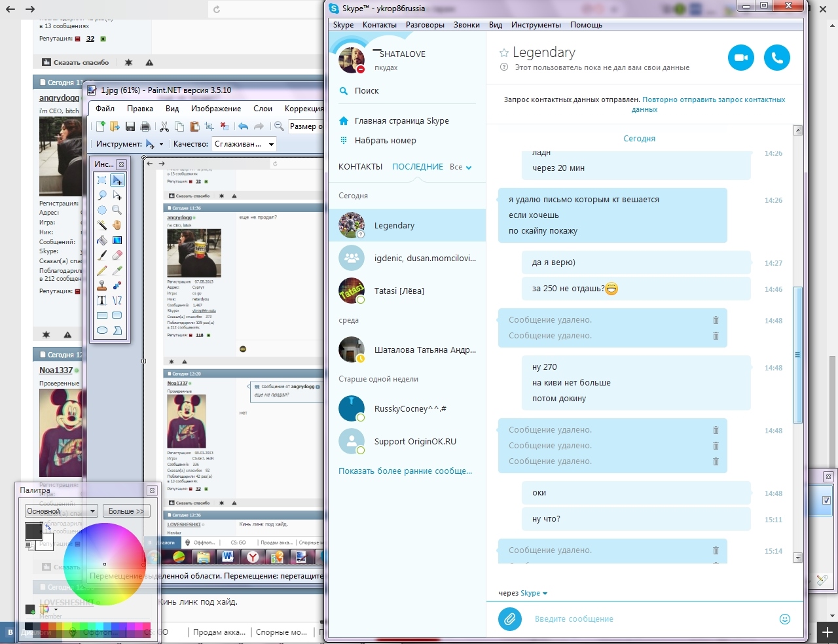Swap primary and secondary colors in palette
Screen dimensions: 838x644
pos(48,526)
